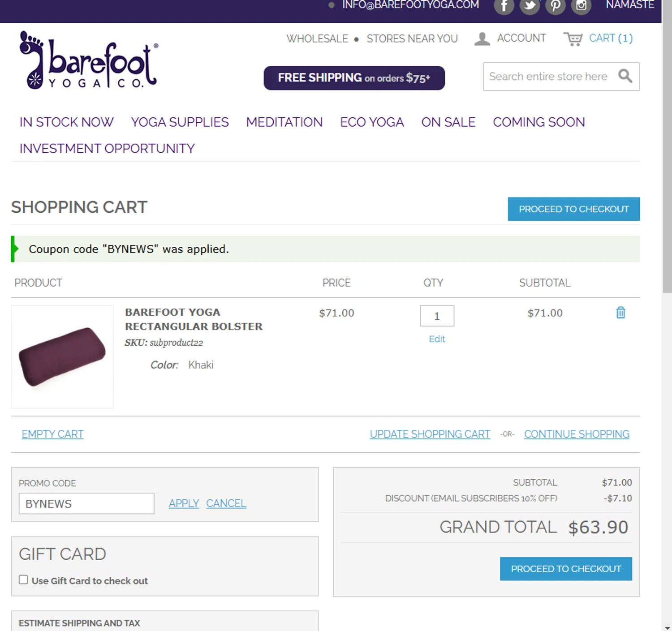Viewport: 672px width, 631px height.
Task: Open Barefoot Yoga Rectangular Bolster product title
Action: tap(194, 319)
